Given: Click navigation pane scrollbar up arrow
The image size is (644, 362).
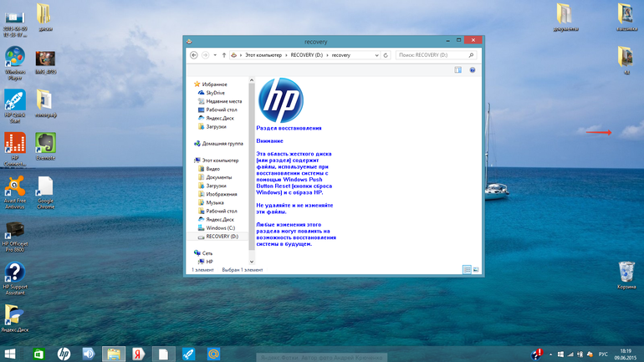Looking at the screenshot, I should pyautogui.click(x=252, y=80).
